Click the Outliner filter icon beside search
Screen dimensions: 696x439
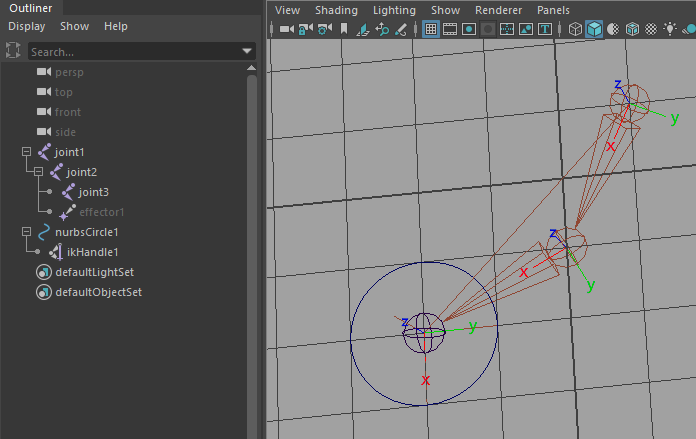(x=13, y=50)
